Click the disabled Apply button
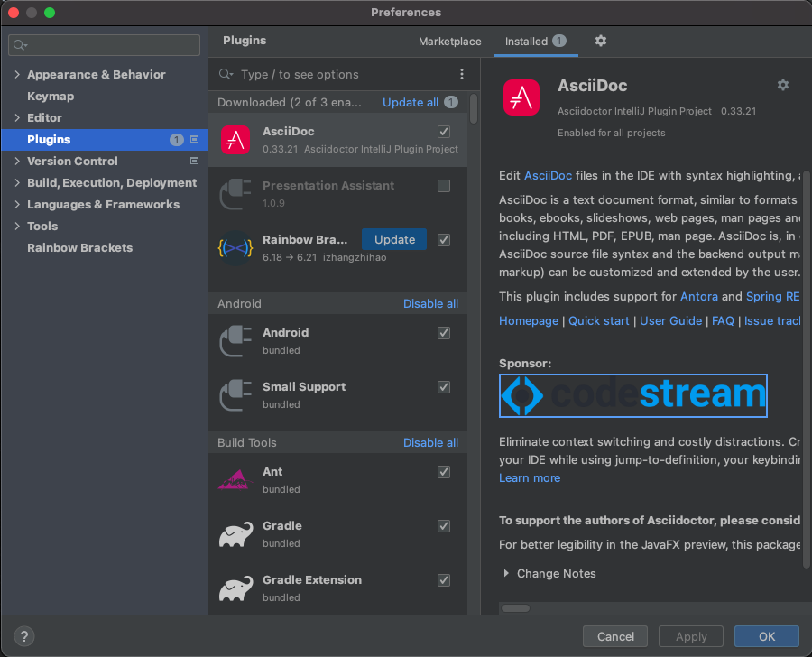 [x=691, y=636]
